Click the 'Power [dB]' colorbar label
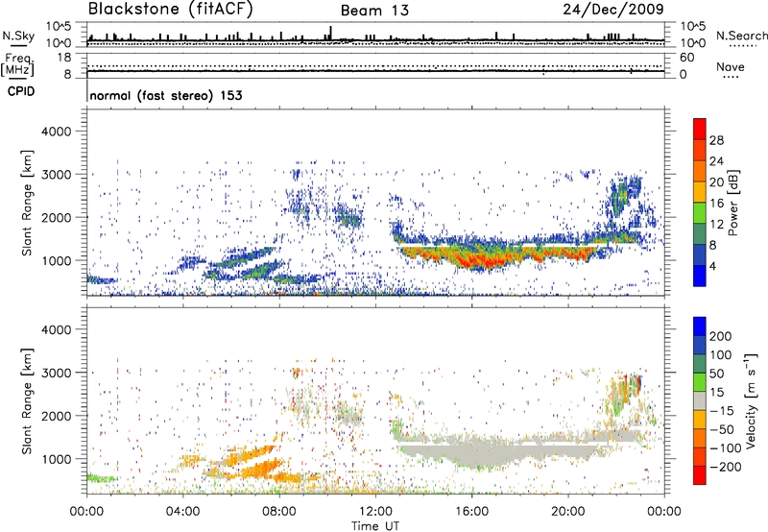Viewport: 768px width, 532px height. coord(732,203)
